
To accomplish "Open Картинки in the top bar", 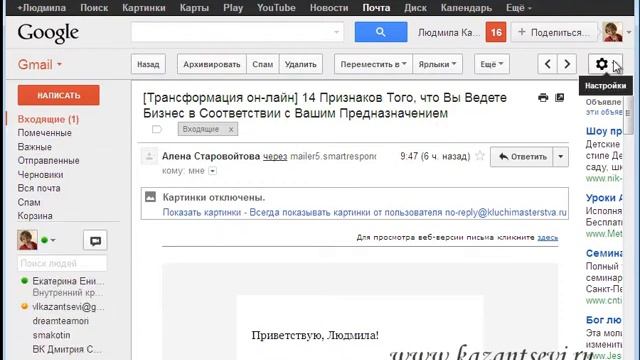I will [144, 8].
